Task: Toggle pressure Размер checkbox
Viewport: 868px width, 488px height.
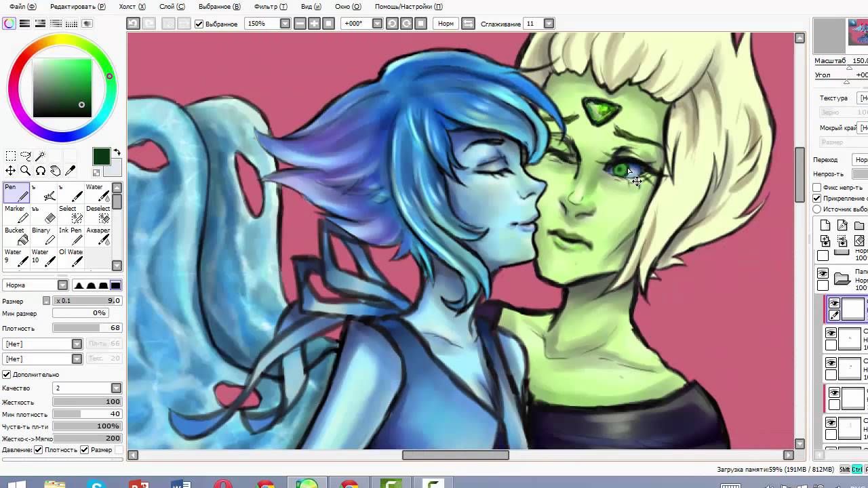Action: pyautogui.click(x=84, y=449)
